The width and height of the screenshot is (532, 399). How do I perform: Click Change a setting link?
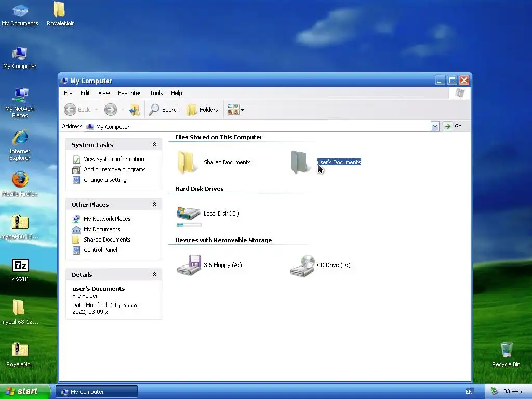click(x=105, y=180)
